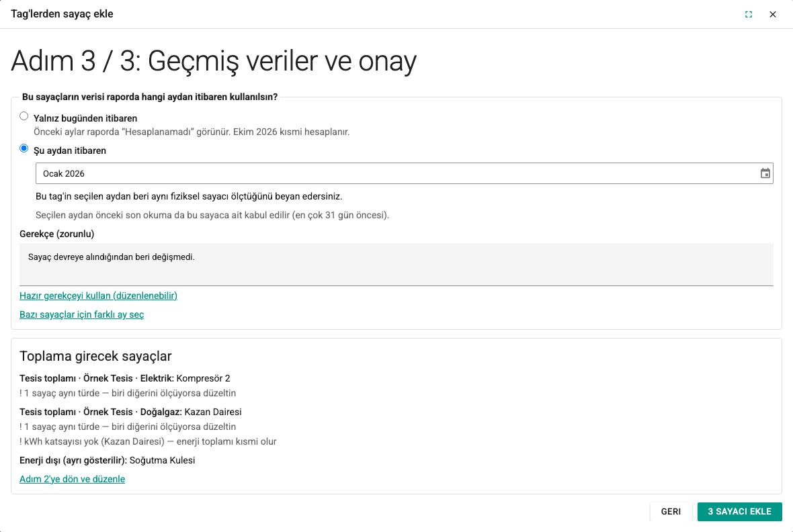Open 'Bazı sayaçlar için farklı ay seç'
This screenshot has height=532, width=793.
tap(82, 314)
